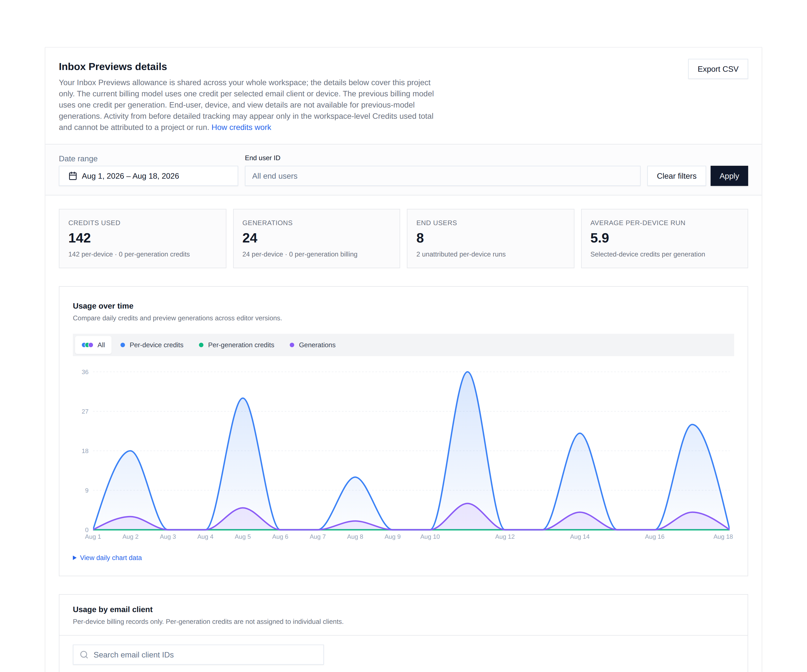The width and height of the screenshot is (807, 672).
Task: Click the search magnifier icon for email clients
Action: [84, 655]
